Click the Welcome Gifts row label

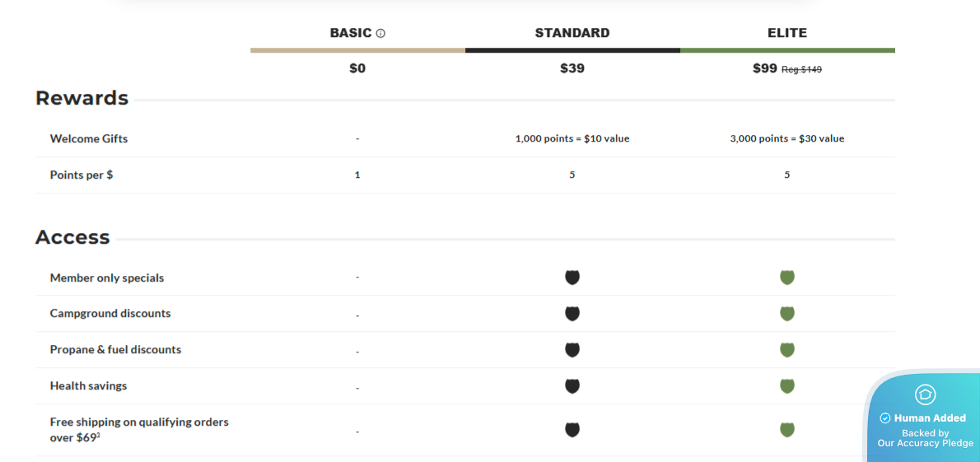[x=89, y=138]
